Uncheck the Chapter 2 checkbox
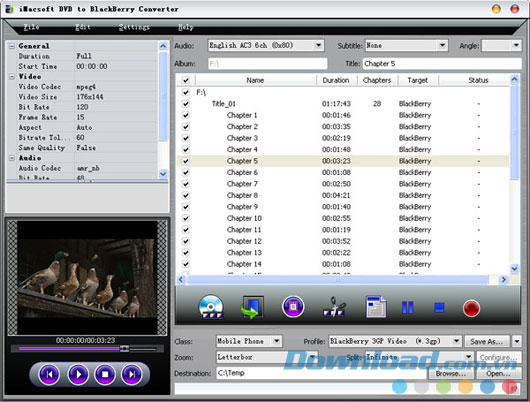 [186, 127]
